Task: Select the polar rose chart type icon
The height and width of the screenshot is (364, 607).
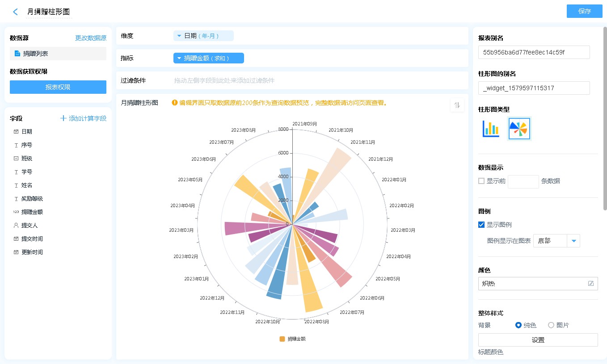Action: click(519, 129)
